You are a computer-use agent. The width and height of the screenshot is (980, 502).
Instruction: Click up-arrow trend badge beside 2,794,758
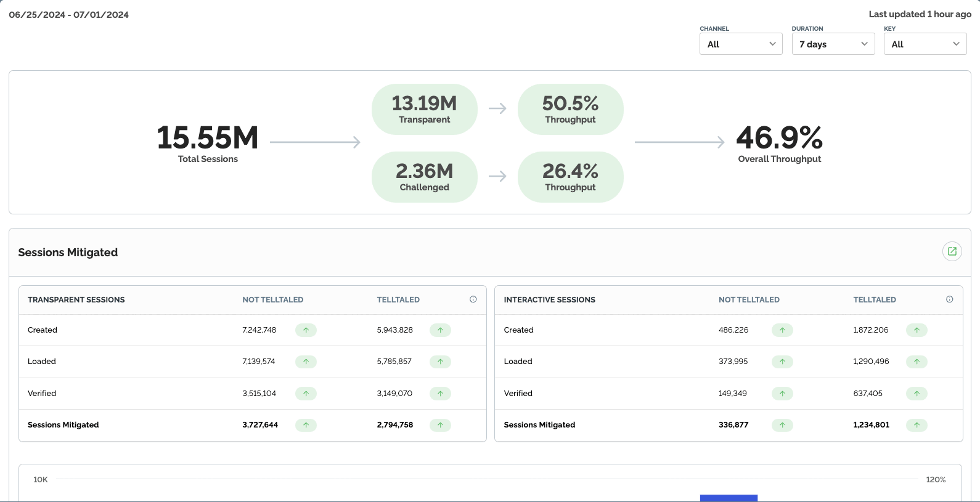(440, 425)
